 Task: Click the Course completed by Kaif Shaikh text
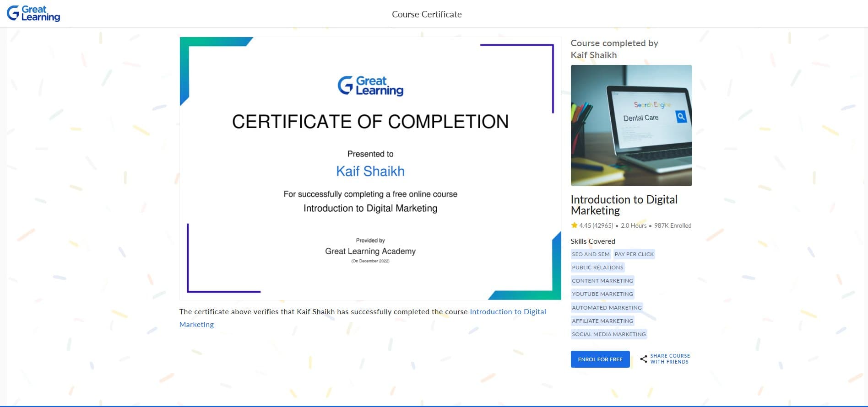614,49
